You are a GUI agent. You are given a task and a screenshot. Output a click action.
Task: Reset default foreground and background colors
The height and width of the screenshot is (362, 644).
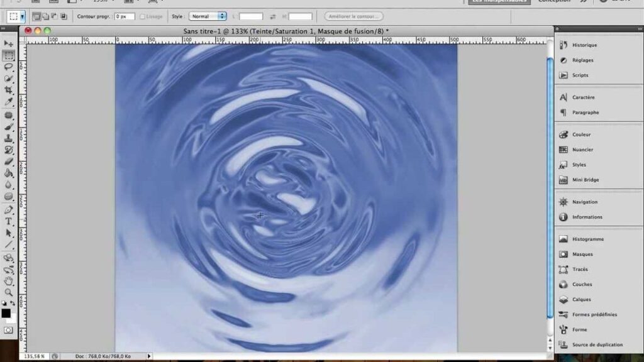(4, 304)
